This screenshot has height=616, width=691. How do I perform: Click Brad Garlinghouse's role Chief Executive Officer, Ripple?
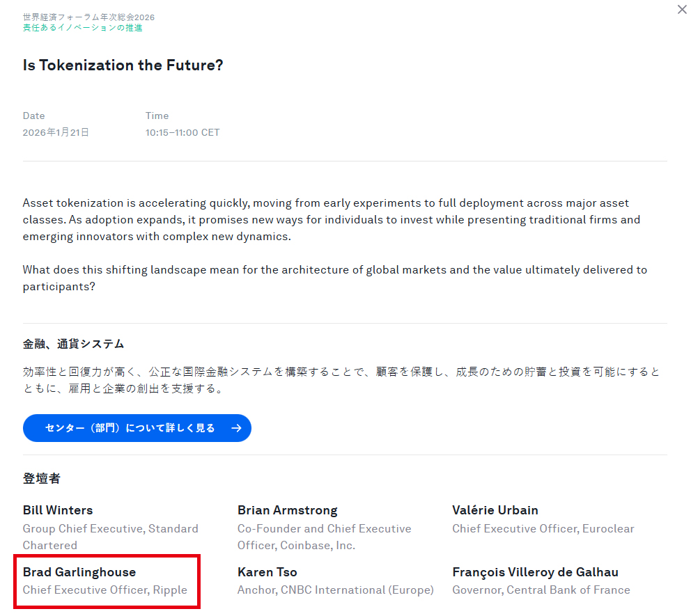[x=106, y=590]
